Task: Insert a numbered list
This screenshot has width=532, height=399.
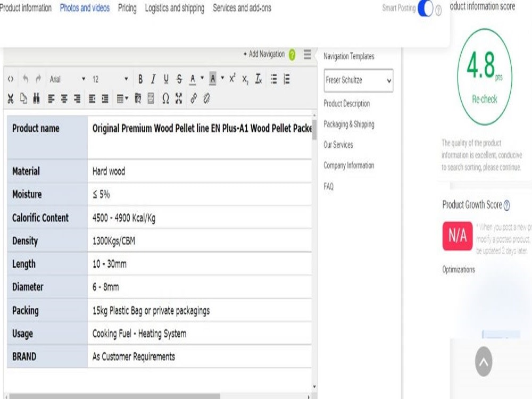Action: [287, 79]
